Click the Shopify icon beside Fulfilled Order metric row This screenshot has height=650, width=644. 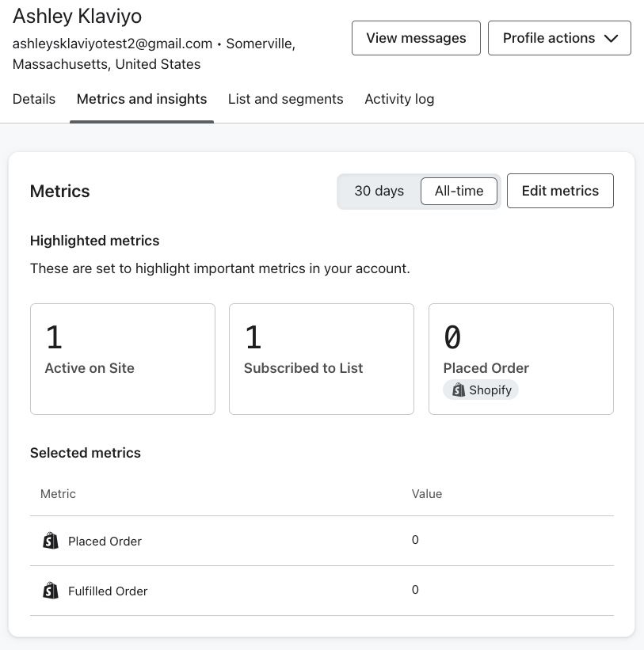point(50,591)
